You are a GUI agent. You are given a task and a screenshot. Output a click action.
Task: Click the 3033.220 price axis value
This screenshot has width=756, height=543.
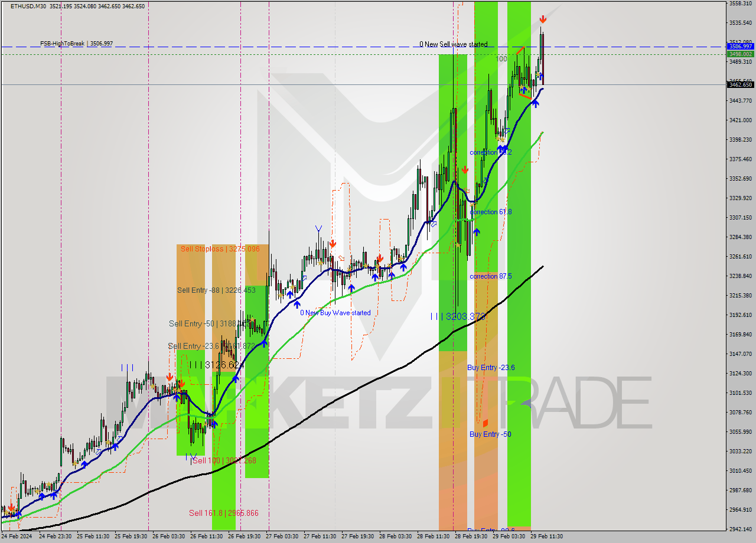(x=740, y=452)
